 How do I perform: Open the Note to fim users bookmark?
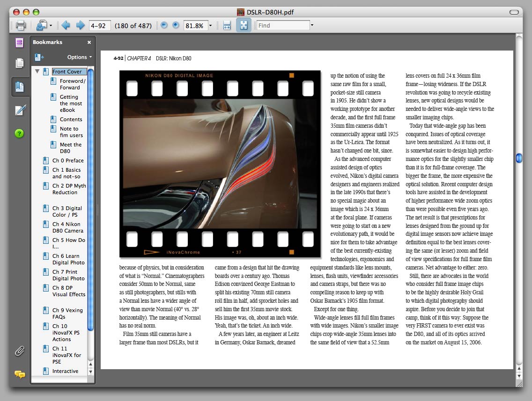(71, 132)
